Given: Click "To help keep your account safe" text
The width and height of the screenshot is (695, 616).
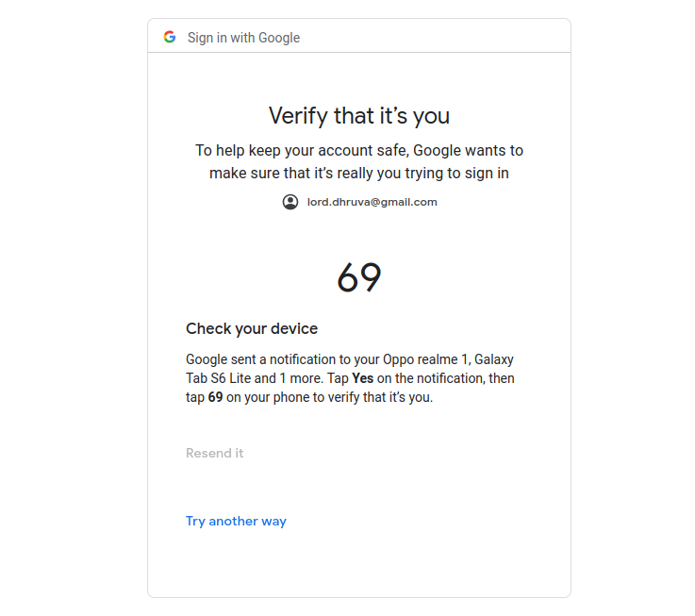Looking at the screenshot, I should click(x=302, y=150).
